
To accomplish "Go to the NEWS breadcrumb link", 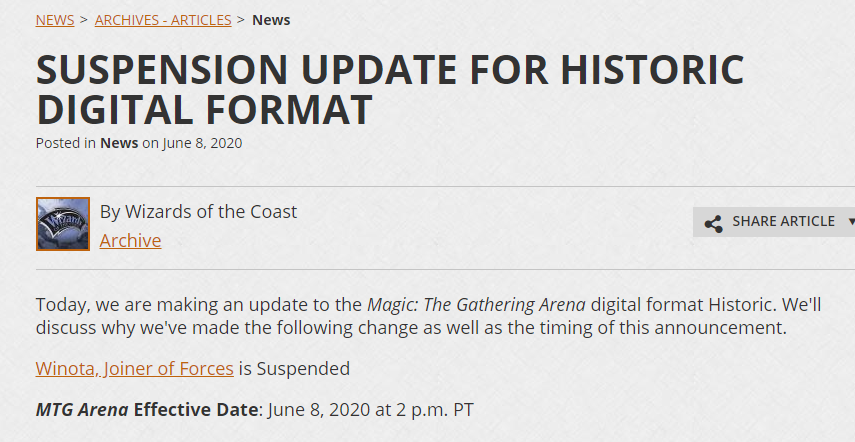I will 55,20.
